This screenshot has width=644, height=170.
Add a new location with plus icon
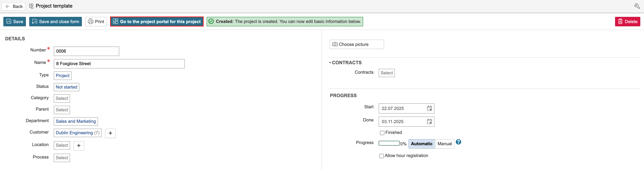(79, 146)
